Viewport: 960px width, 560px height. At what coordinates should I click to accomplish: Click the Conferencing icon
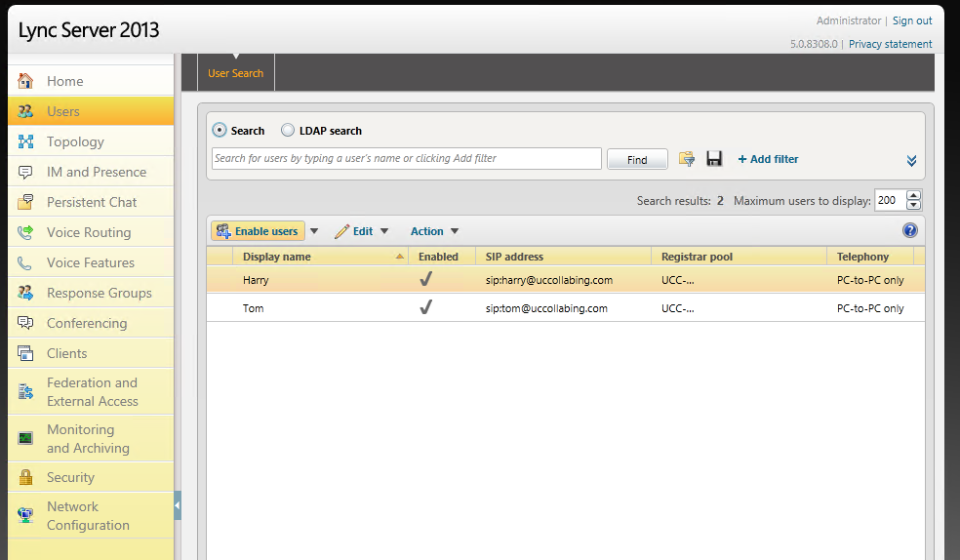pos(25,323)
